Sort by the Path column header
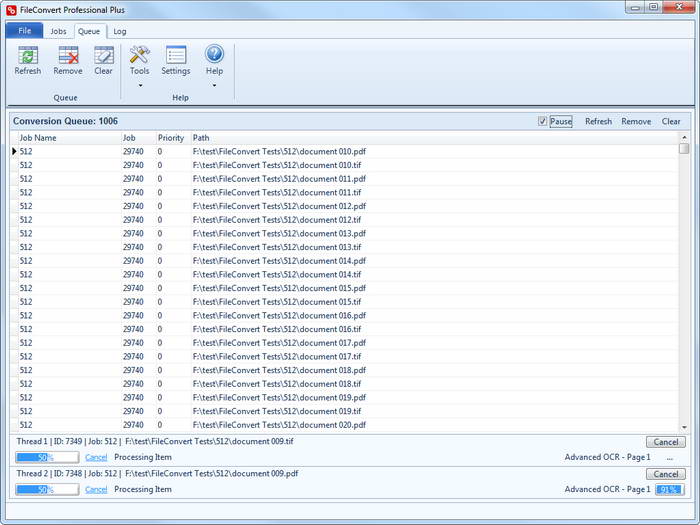 pyautogui.click(x=435, y=138)
